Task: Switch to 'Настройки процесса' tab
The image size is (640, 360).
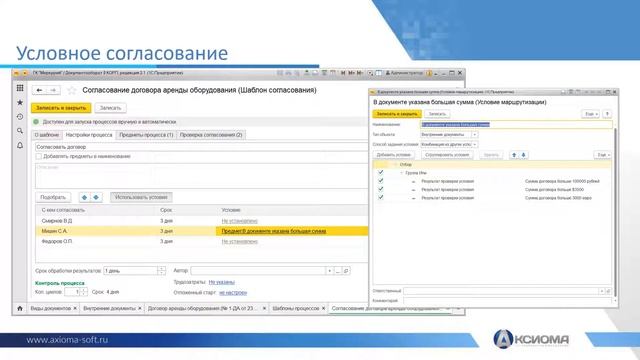Action: tap(89, 135)
